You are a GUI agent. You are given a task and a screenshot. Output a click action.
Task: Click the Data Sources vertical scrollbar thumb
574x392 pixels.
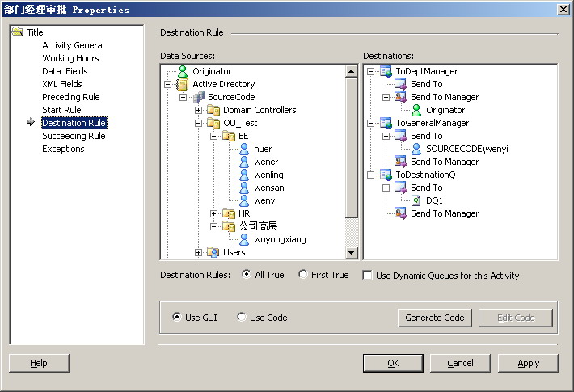click(351, 148)
